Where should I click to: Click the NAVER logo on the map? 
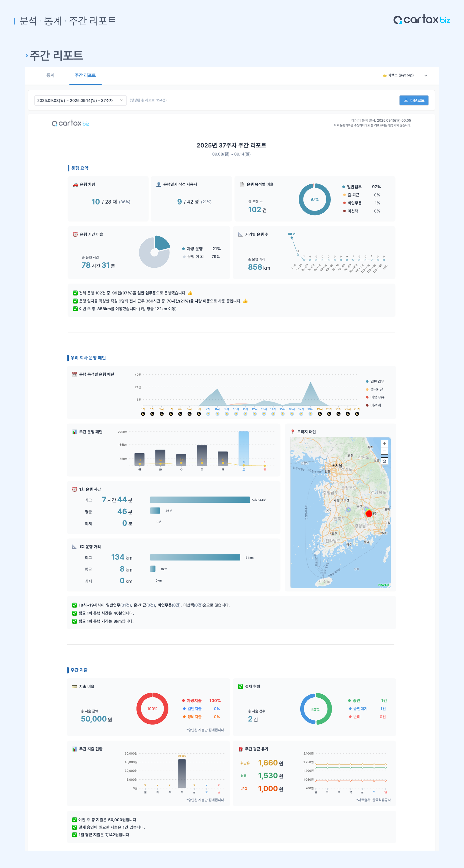pyautogui.click(x=383, y=585)
